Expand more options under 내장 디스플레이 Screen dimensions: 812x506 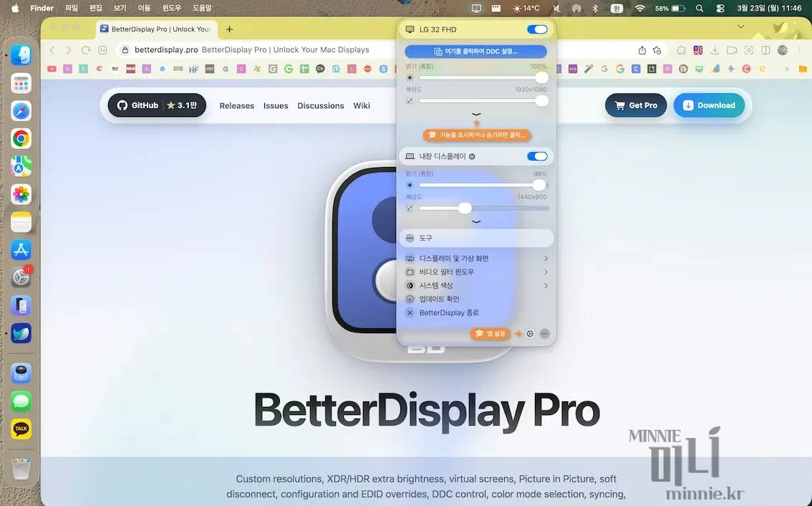[x=476, y=222]
